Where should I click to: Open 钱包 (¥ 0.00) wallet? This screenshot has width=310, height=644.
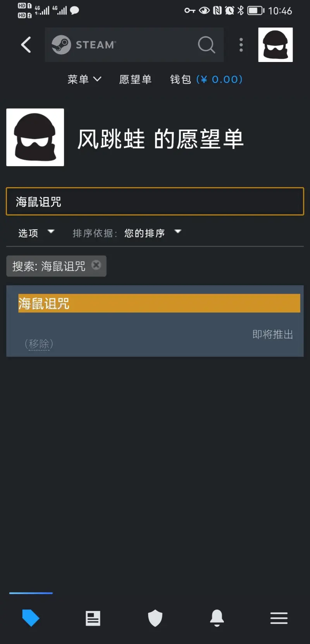click(x=206, y=79)
